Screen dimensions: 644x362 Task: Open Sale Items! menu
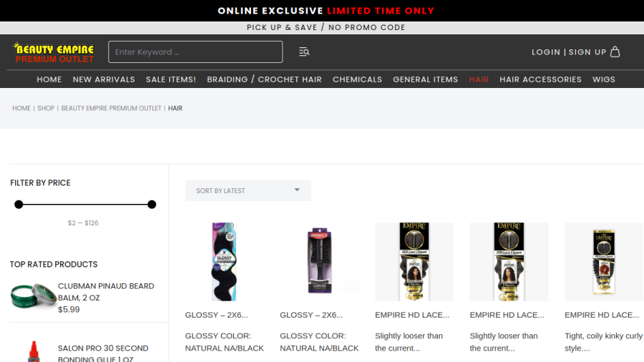[171, 79]
